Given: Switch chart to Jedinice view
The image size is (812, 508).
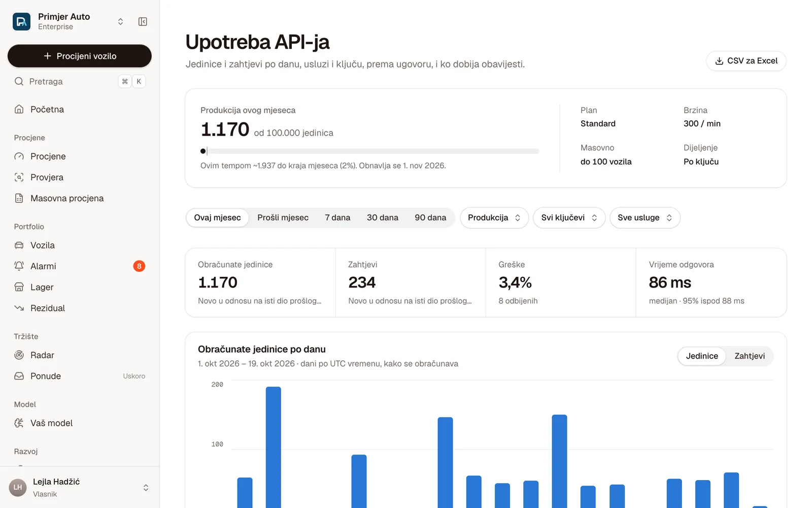Looking at the screenshot, I should [702, 356].
